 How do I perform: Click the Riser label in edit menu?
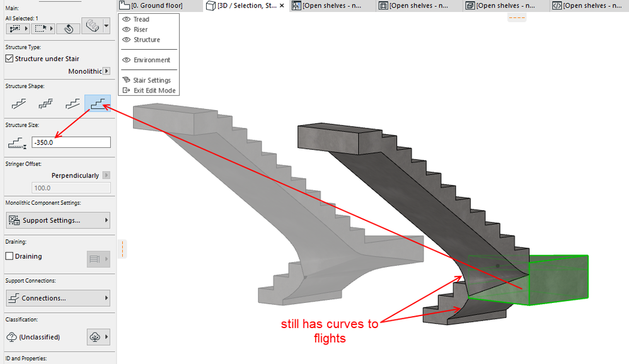click(141, 29)
